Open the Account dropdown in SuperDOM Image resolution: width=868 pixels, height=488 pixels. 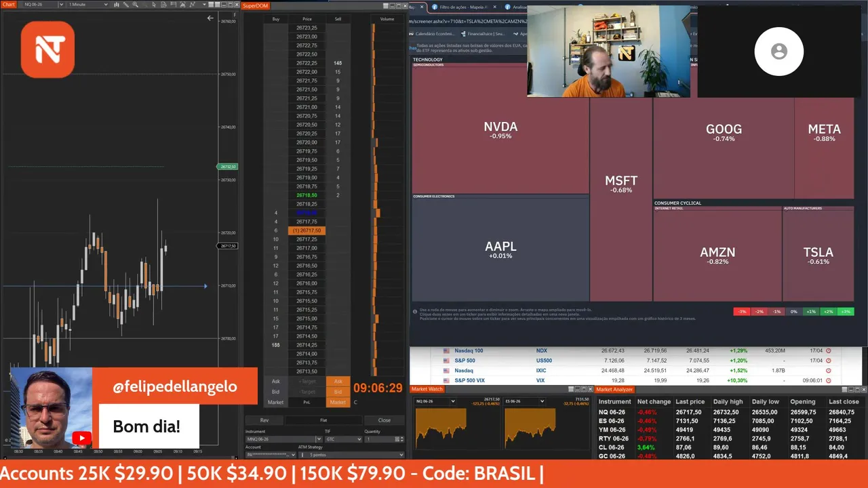click(x=271, y=455)
